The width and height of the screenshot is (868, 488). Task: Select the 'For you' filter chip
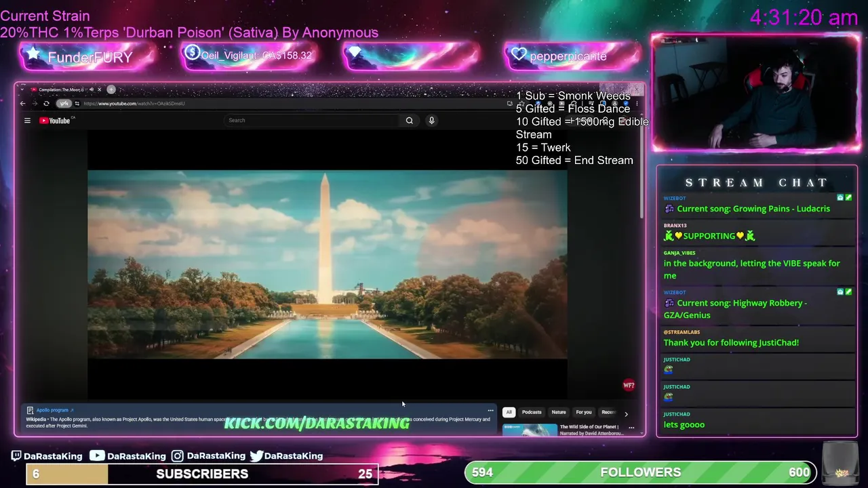point(584,412)
